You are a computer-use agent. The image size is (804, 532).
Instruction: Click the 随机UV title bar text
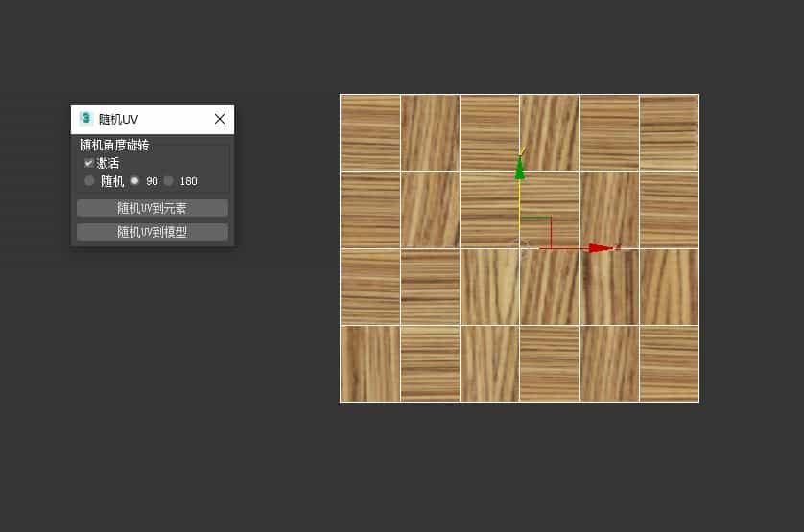[118, 120]
